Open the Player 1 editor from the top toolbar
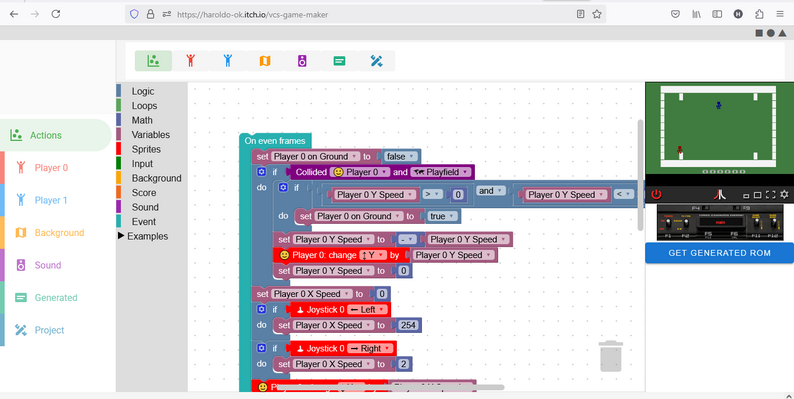The image size is (794, 399). [228, 61]
